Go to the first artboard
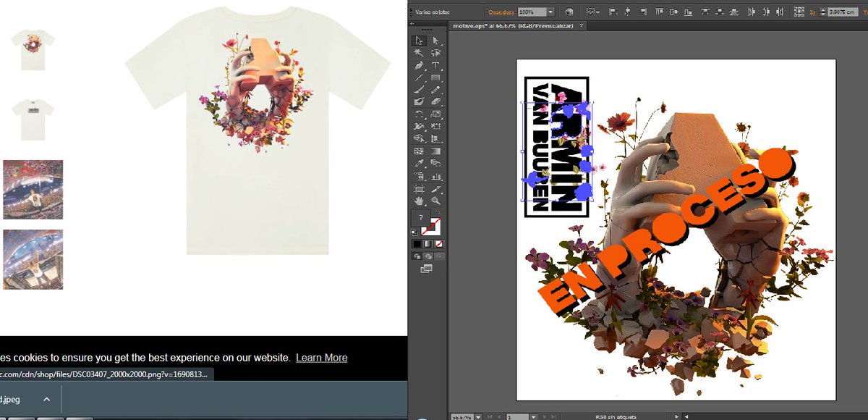The image size is (868, 420). (490, 417)
